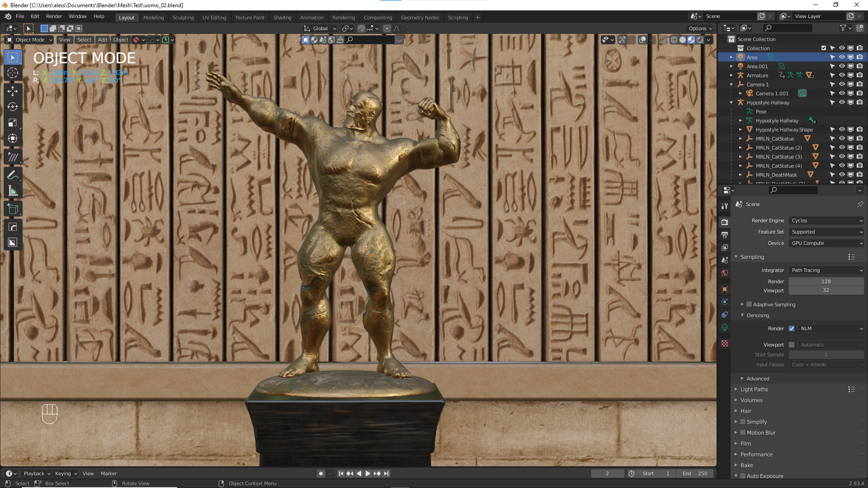Open the View Layer properties tab
The height and width of the screenshot is (488, 868).
[725, 248]
